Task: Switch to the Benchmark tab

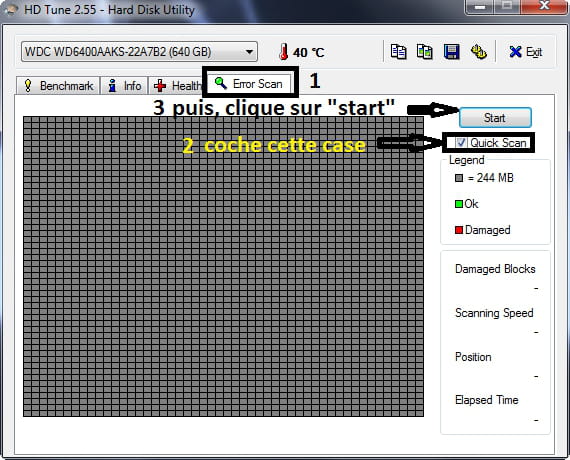Action: click(x=58, y=86)
